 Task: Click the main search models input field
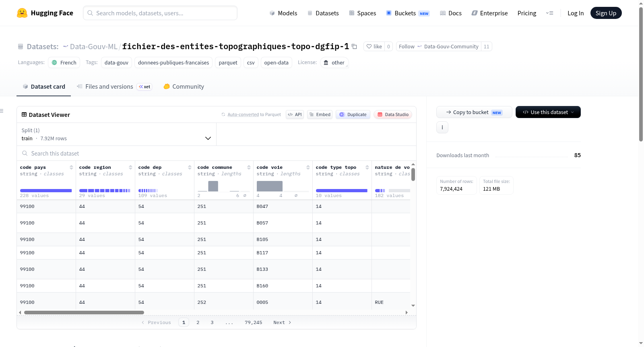point(160,13)
